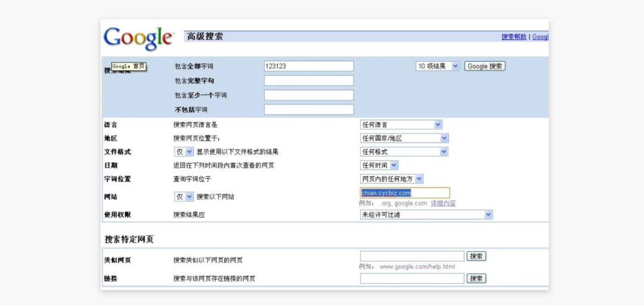Click the site field containing chian.cycbiz.com

[x=404, y=193]
